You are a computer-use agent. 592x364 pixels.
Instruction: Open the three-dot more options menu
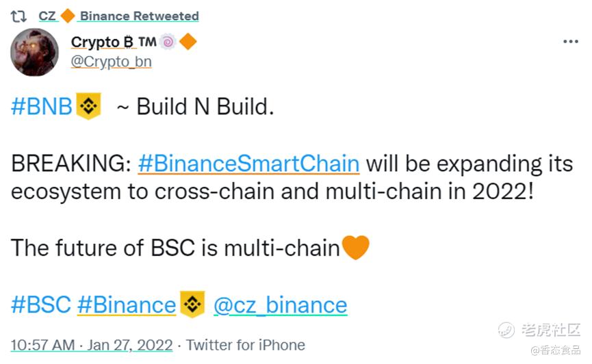(571, 41)
